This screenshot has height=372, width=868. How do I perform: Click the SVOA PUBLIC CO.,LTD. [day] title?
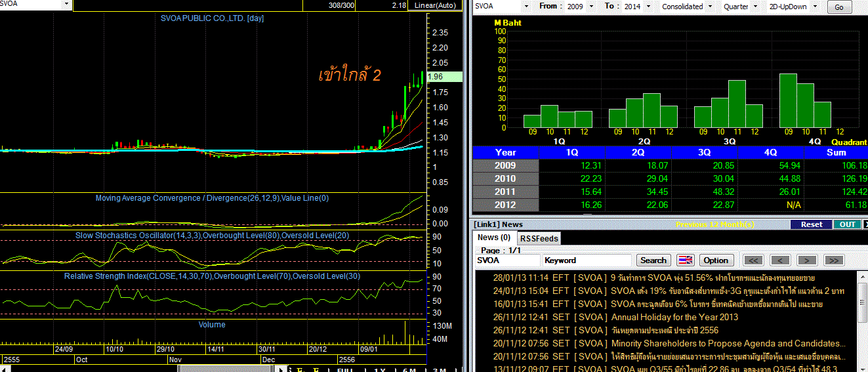pyautogui.click(x=212, y=18)
